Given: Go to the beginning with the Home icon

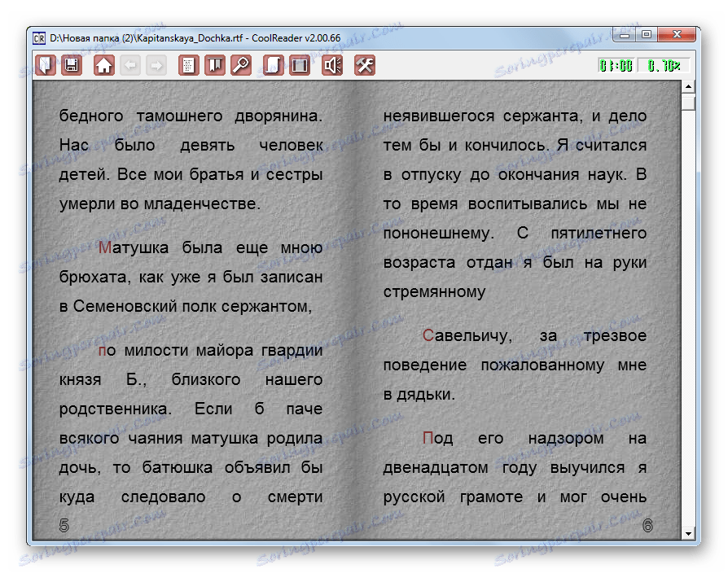Looking at the screenshot, I should pos(104,65).
